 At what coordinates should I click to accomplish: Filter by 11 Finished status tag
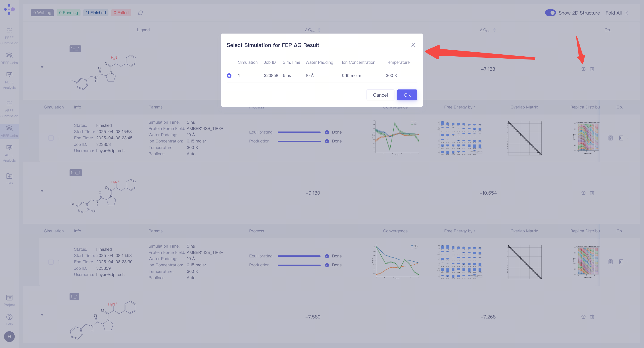(96, 13)
